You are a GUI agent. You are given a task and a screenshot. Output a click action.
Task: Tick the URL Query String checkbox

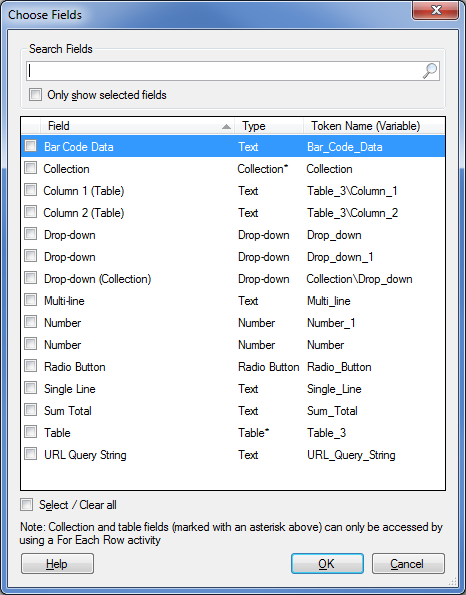[x=30, y=454]
